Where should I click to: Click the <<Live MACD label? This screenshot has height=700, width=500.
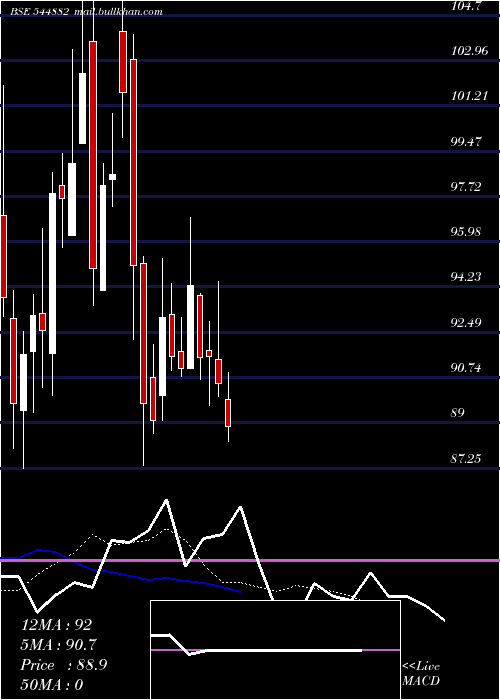point(421,673)
